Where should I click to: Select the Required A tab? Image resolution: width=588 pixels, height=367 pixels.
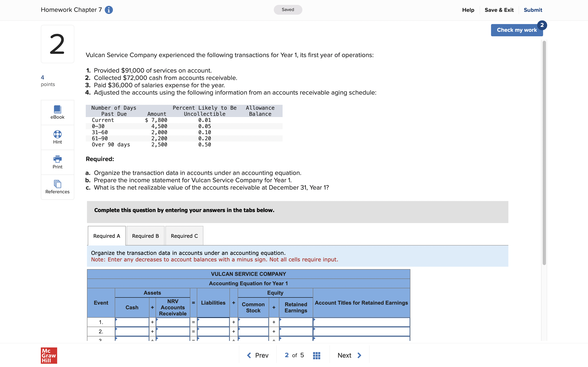click(x=106, y=235)
